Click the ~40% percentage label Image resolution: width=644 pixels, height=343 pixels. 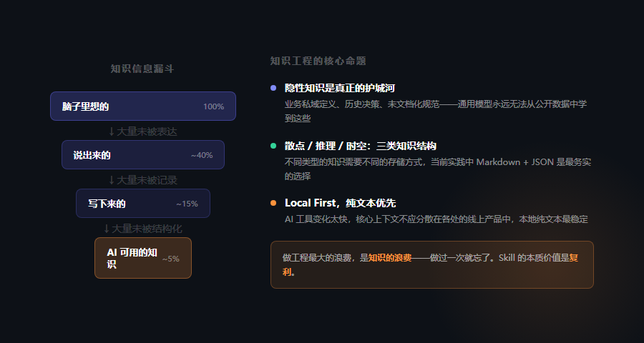(202, 155)
